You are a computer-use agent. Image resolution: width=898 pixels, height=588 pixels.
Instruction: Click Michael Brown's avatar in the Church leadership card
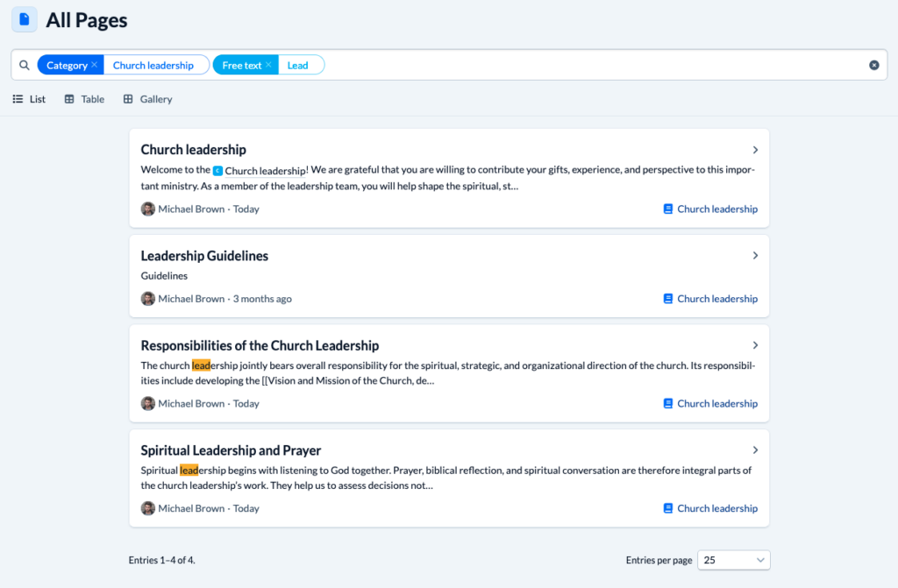coord(147,209)
